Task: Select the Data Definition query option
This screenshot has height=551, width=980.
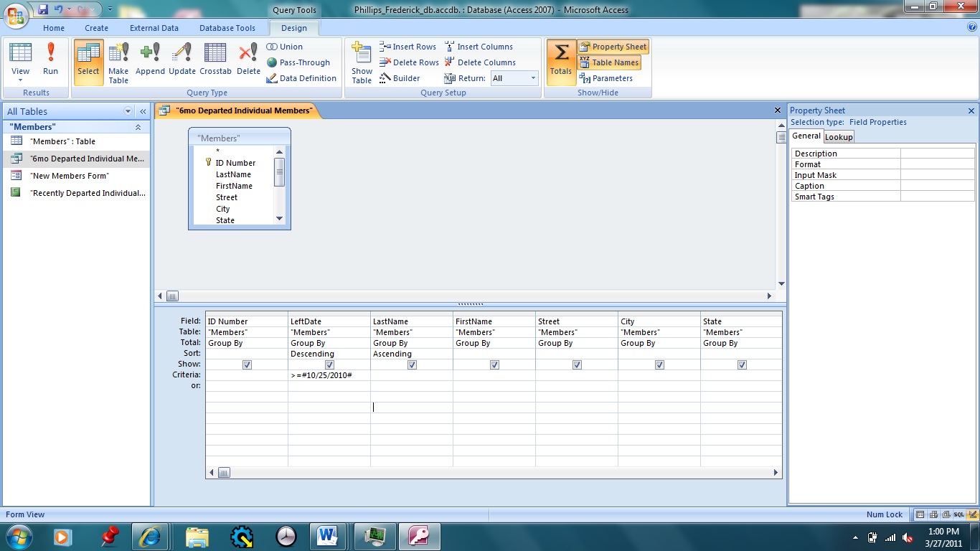Action: [x=301, y=78]
